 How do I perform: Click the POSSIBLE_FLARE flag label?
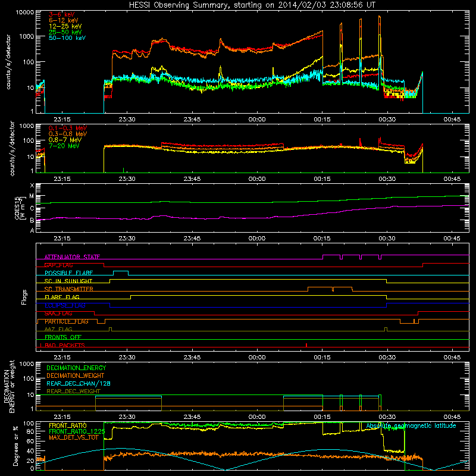68,273
